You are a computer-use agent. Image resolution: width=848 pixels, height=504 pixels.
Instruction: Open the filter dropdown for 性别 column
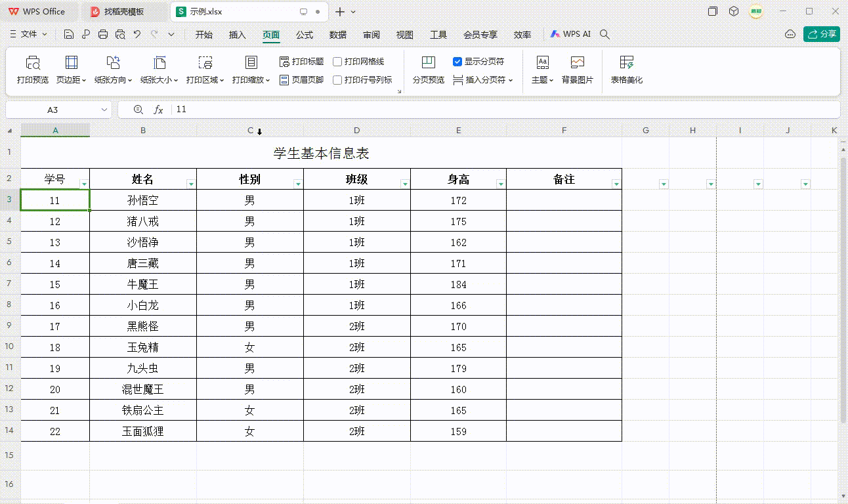pos(298,184)
